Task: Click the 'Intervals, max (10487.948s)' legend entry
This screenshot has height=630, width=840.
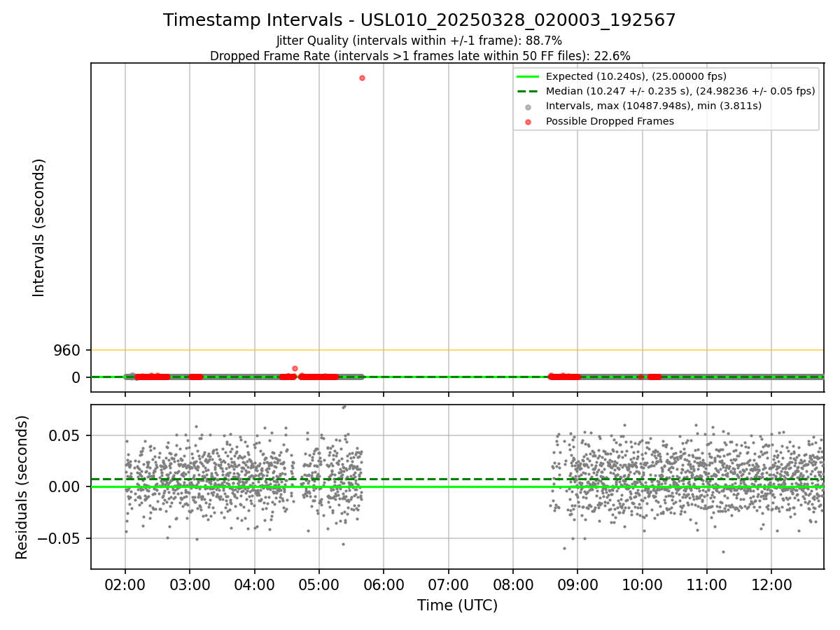Action: coord(654,106)
